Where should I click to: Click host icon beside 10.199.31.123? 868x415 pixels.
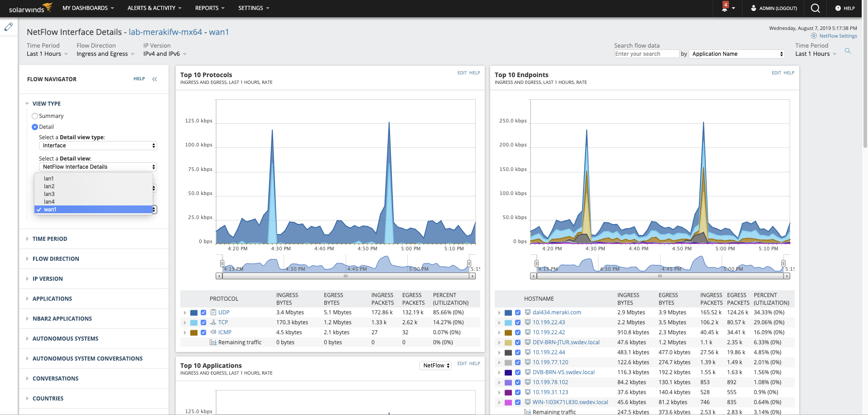[528, 392]
